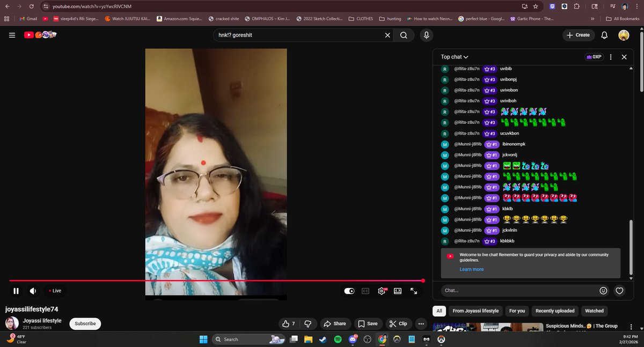Open more actions three-dot menu under video

coord(421,323)
